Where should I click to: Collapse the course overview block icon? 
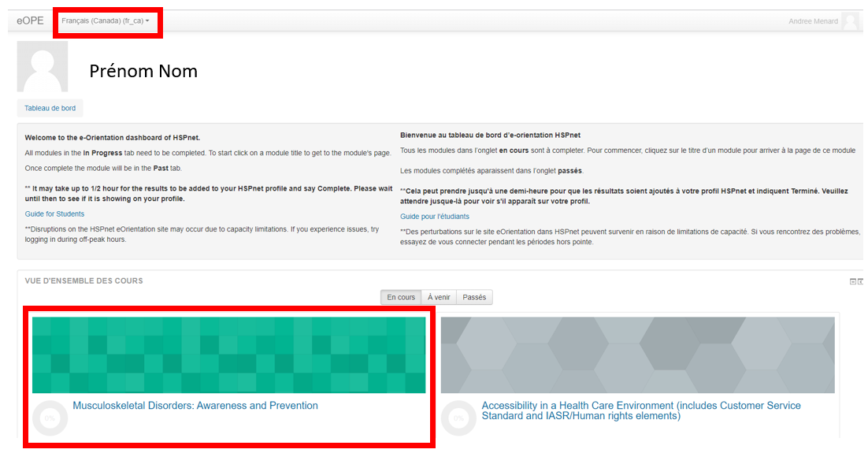pos(852,282)
